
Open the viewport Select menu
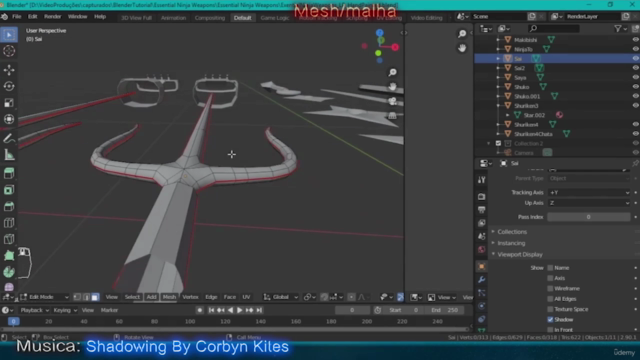[132, 297]
